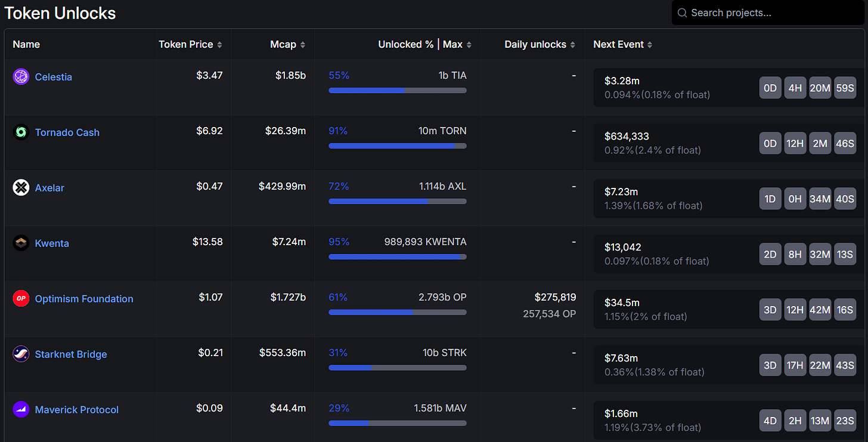Click the 1.114b AXL max supply text
Image resolution: width=868 pixels, height=442 pixels.
pyautogui.click(x=442, y=187)
